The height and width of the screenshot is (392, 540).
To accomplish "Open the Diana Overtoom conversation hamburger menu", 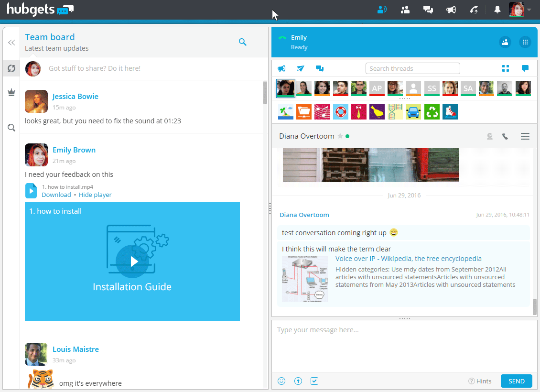I will [525, 136].
